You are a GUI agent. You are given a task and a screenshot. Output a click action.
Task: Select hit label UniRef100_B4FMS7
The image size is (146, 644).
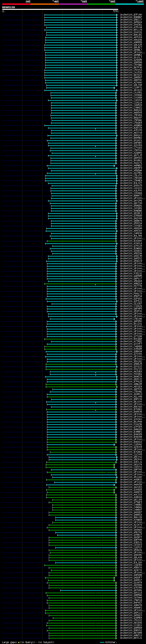tap(131, 602)
